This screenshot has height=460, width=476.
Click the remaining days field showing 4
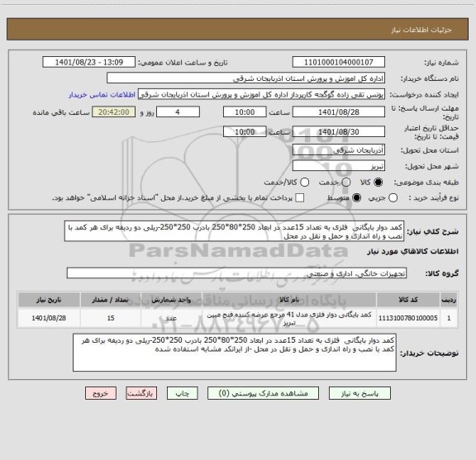coord(178,112)
